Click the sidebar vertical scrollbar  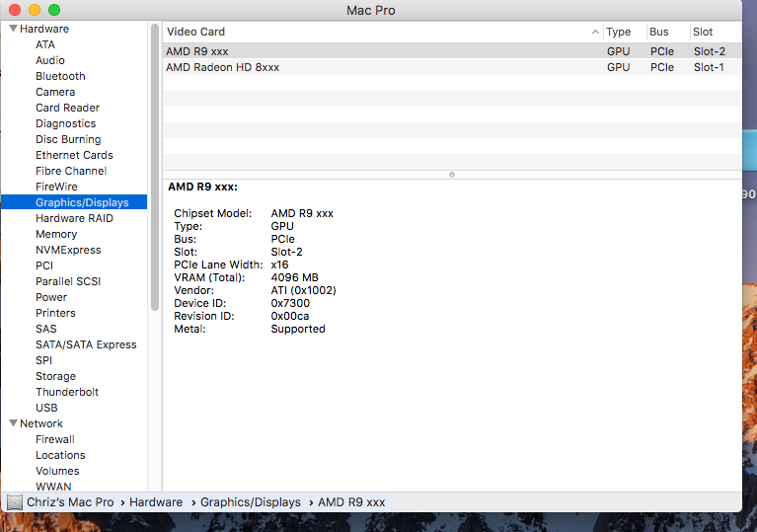point(155,167)
